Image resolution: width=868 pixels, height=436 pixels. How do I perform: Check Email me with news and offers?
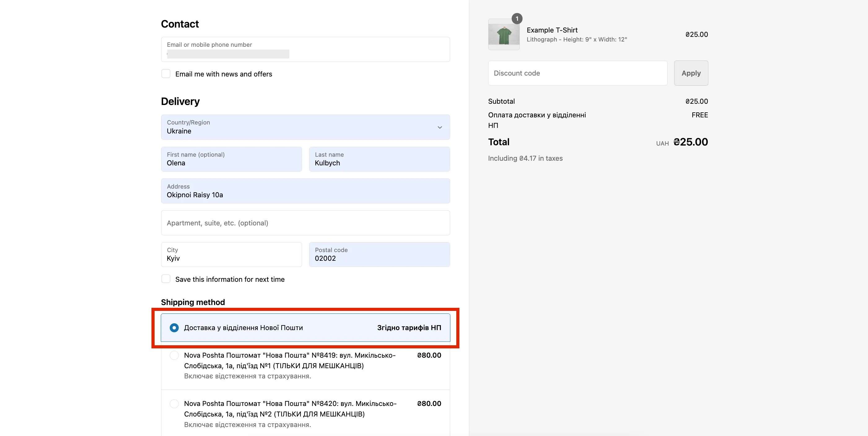point(166,74)
